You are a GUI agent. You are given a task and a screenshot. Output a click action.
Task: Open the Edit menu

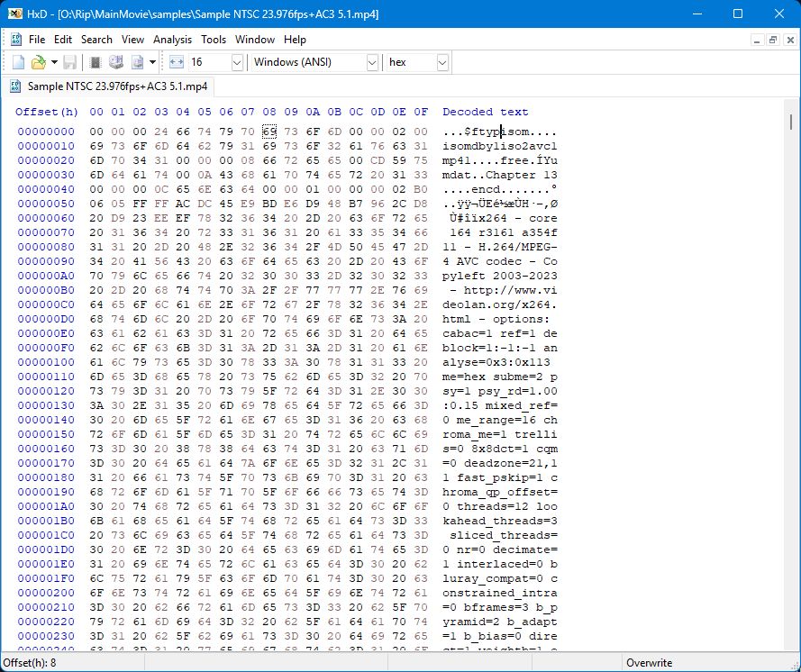click(x=63, y=40)
